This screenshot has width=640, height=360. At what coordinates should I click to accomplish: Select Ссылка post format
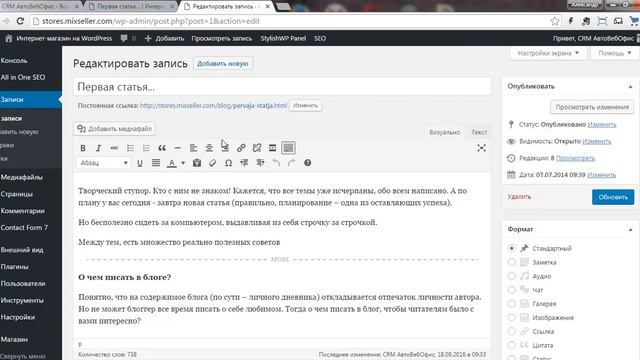point(511,331)
